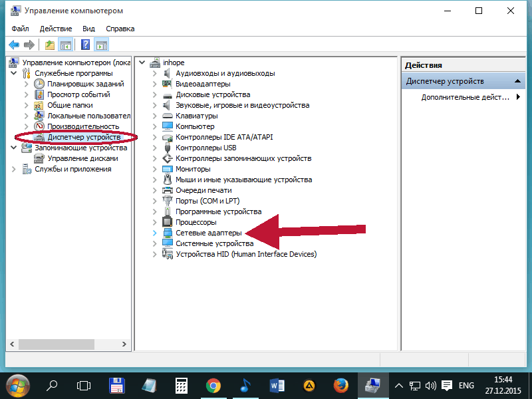This screenshot has height=399, width=532.
Task: Expand the Аудиовходы и аудиовыходы node
Action: click(155, 73)
